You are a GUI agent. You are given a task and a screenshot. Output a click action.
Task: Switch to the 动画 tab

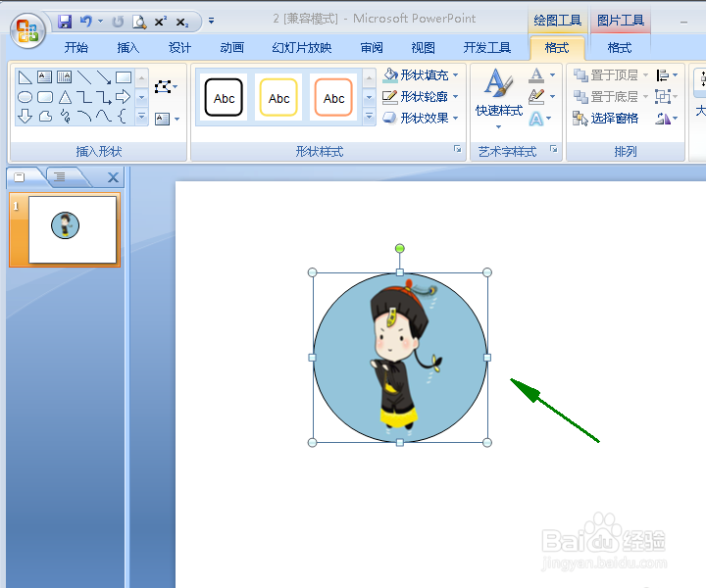click(x=231, y=47)
